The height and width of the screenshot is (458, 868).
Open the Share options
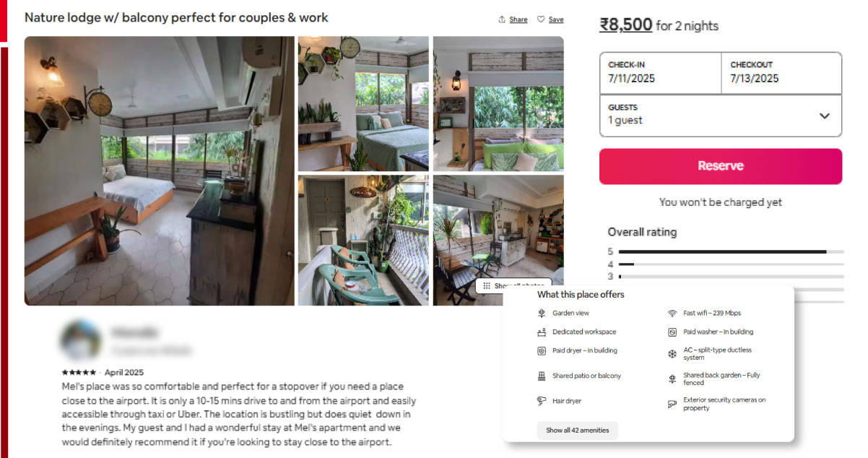coord(513,19)
